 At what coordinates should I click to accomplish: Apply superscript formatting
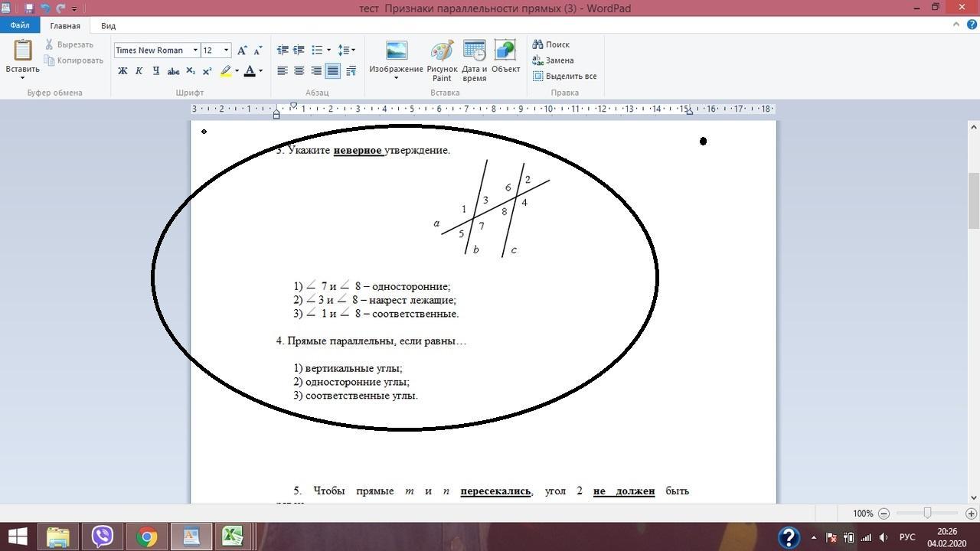pos(207,71)
